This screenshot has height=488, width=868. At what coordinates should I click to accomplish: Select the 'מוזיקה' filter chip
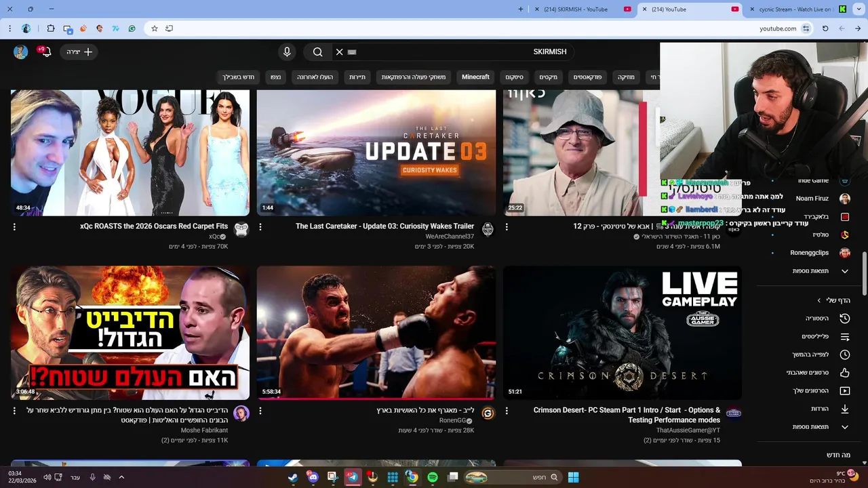[626, 77]
